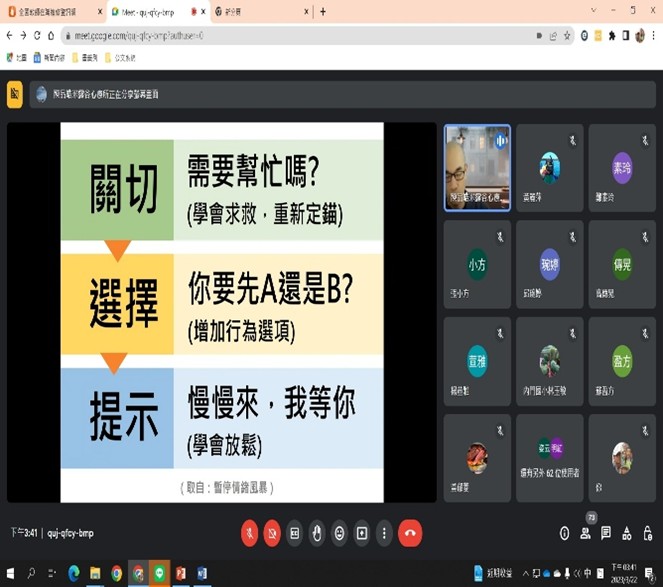
Task: Select the 傳晃 participant tile
Action: coord(622,264)
